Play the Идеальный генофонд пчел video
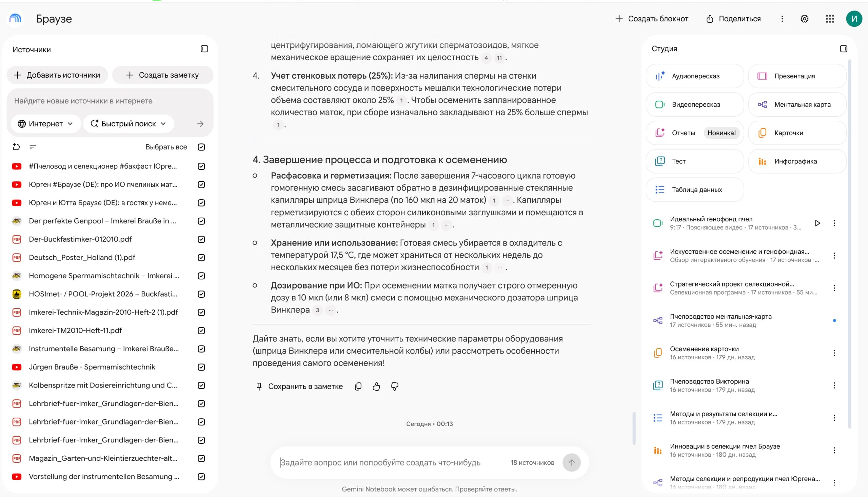The image size is (868, 497). pyautogui.click(x=817, y=223)
